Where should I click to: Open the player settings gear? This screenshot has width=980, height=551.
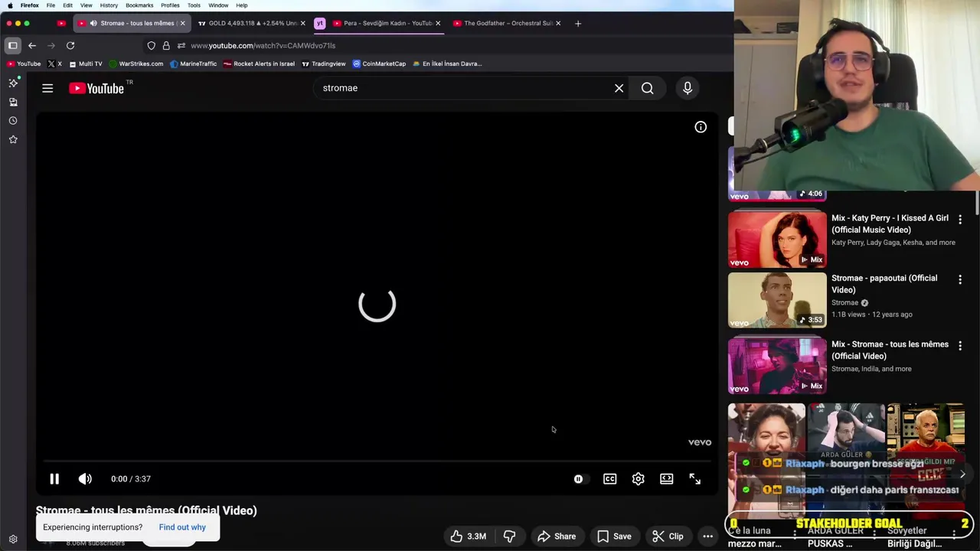point(638,479)
